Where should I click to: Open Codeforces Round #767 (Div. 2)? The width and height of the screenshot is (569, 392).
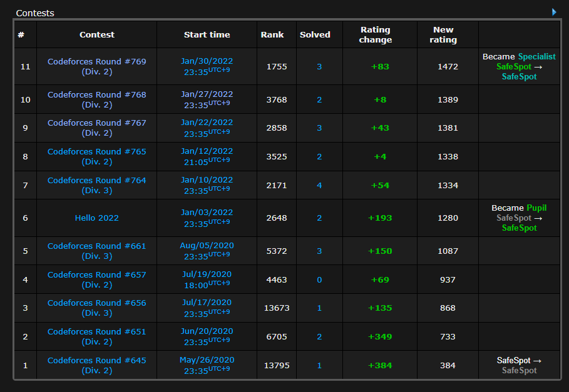97,128
